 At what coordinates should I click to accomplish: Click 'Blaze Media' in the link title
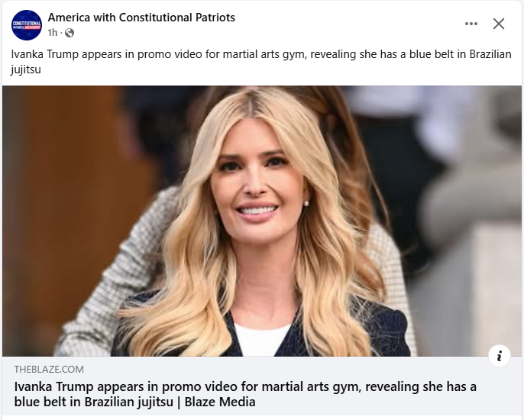220,402
